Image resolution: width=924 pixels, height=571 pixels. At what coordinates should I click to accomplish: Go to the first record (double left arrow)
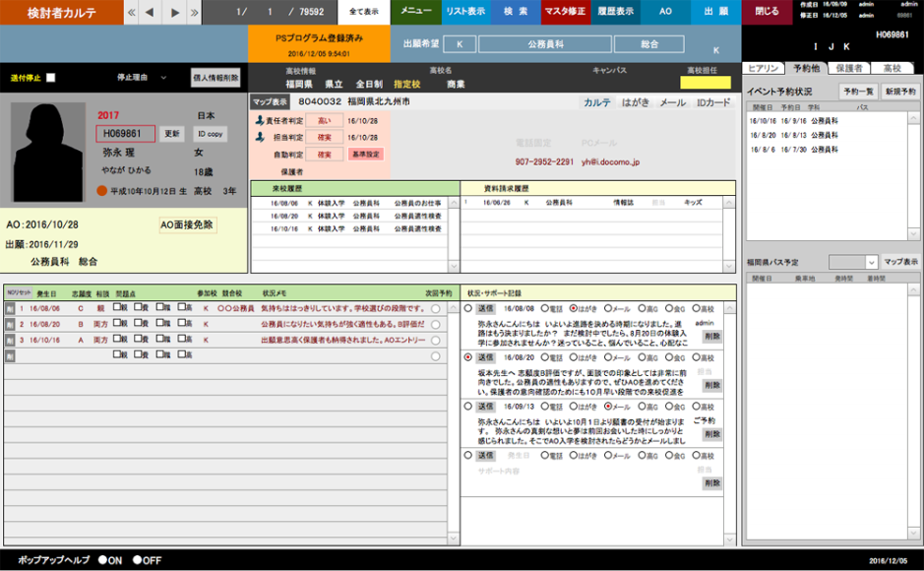pos(132,12)
